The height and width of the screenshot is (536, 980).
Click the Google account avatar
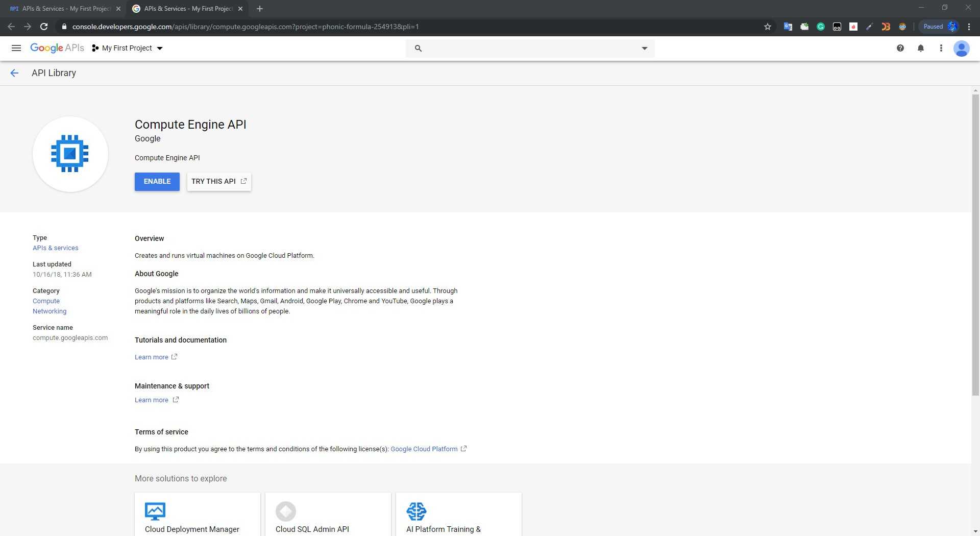tap(962, 48)
